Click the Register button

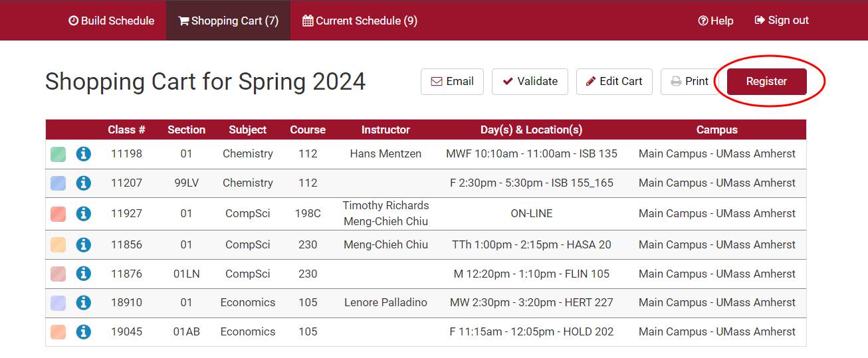coord(766,82)
